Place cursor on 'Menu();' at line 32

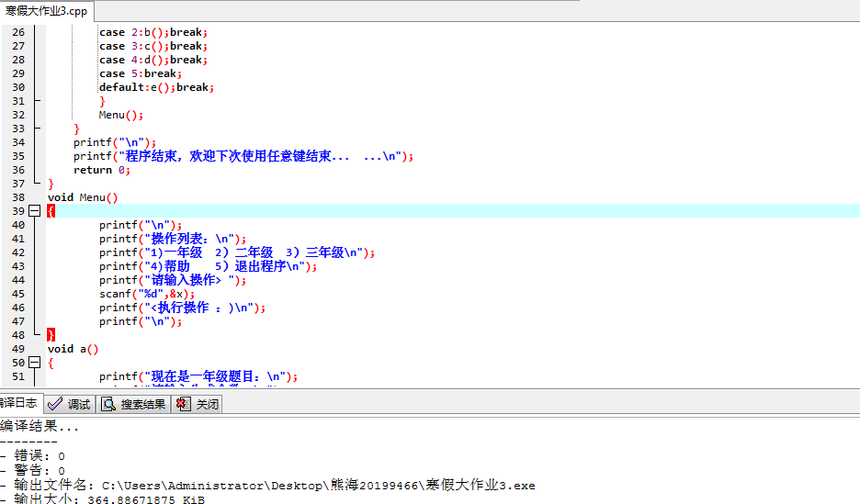(121, 115)
